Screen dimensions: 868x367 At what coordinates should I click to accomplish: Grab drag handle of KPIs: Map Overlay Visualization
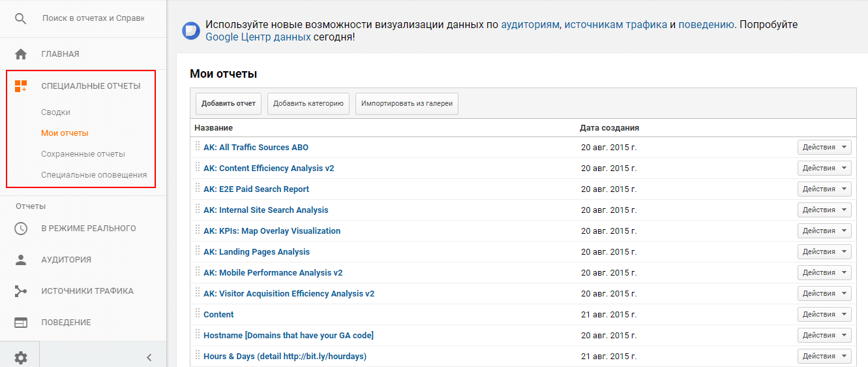[198, 231]
